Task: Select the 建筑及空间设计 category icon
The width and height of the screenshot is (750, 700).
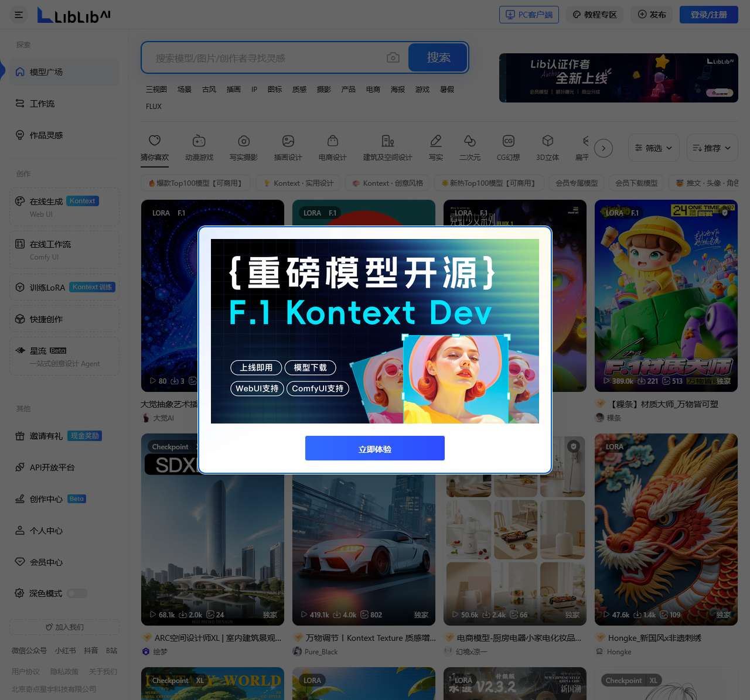Action: [x=388, y=148]
